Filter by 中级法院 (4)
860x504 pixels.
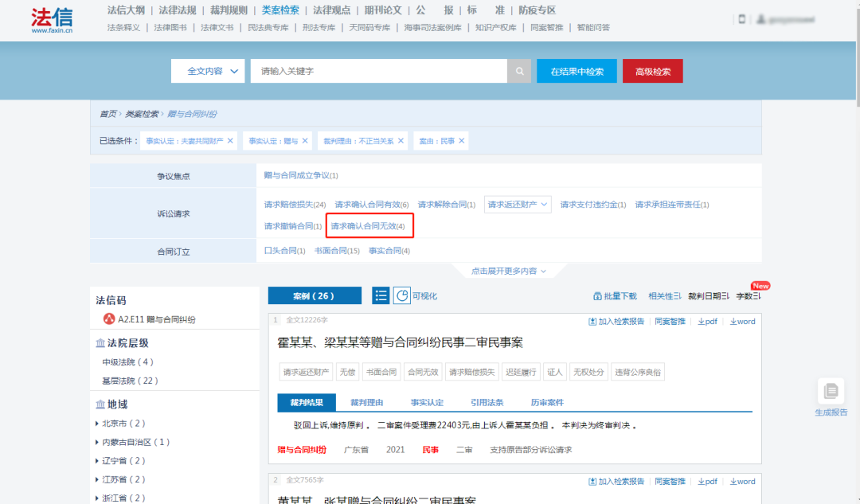tap(127, 362)
